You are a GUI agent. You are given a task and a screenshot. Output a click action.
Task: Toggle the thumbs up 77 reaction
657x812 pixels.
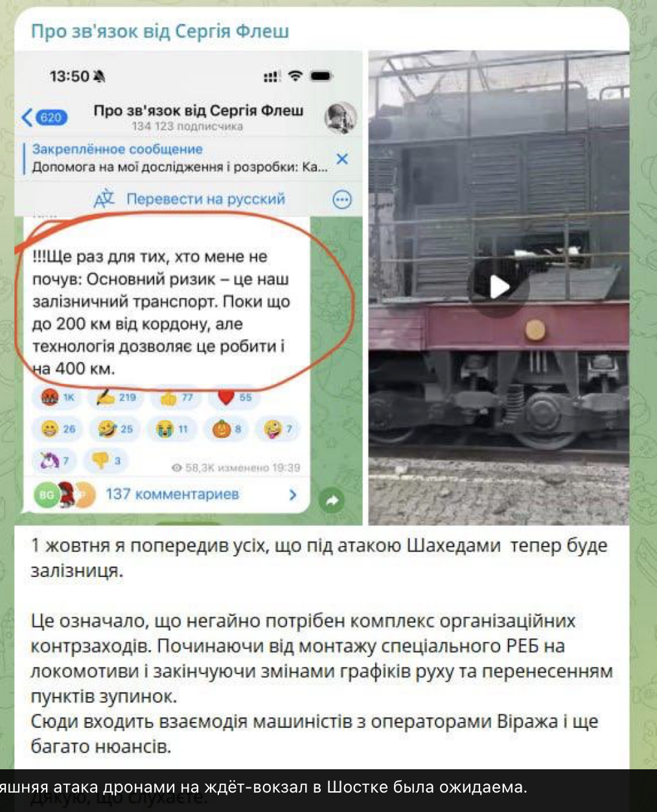pos(176,397)
